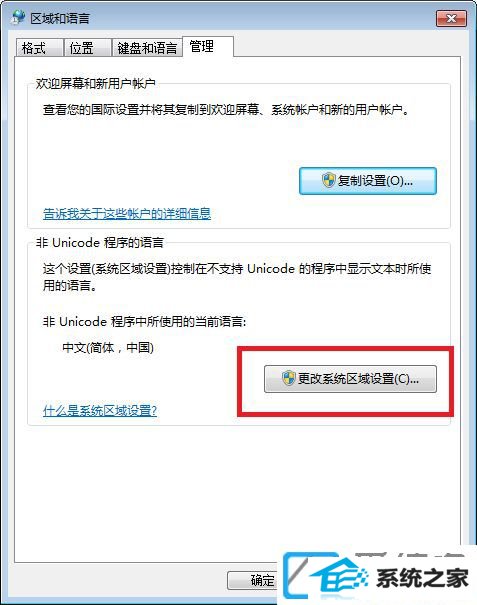This screenshot has width=477, height=605.
Task: Click the 管理 tab
Action: pyautogui.click(x=208, y=47)
